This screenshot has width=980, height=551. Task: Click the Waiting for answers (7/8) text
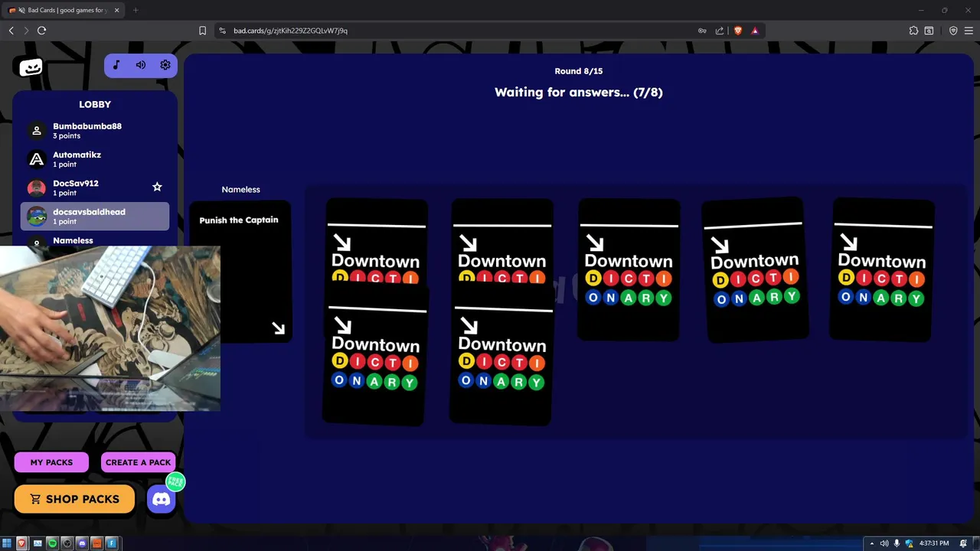point(579,93)
